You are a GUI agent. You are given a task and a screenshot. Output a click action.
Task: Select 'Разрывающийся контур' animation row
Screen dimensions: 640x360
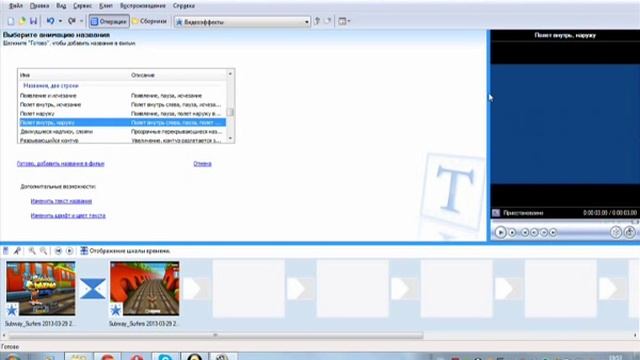tap(122, 140)
